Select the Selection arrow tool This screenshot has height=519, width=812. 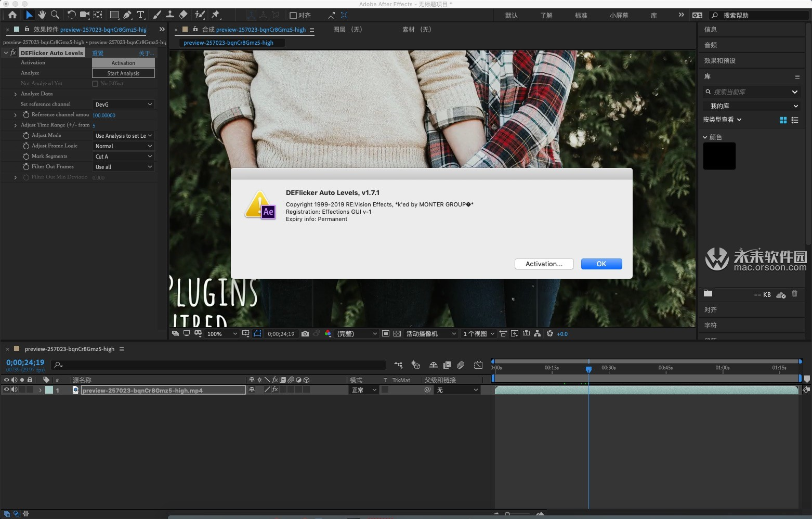point(29,15)
